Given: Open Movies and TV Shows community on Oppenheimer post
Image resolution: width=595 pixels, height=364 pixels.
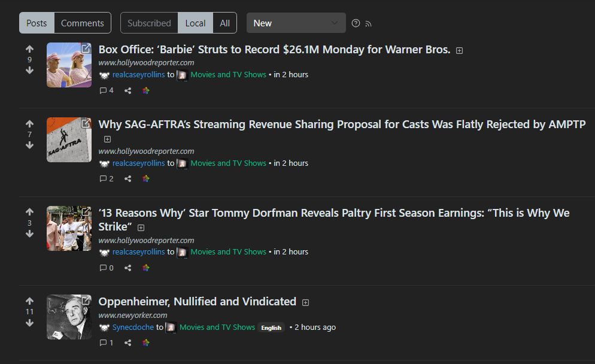Looking at the screenshot, I should click(x=217, y=327).
